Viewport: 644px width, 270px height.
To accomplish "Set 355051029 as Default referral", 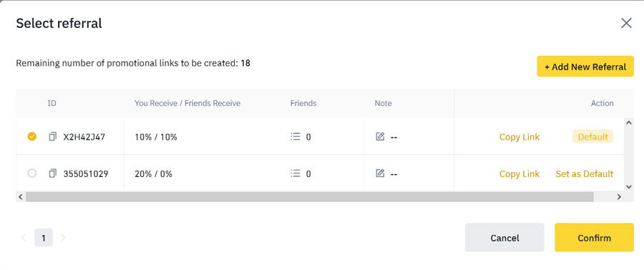I will [x=585, y=174].
